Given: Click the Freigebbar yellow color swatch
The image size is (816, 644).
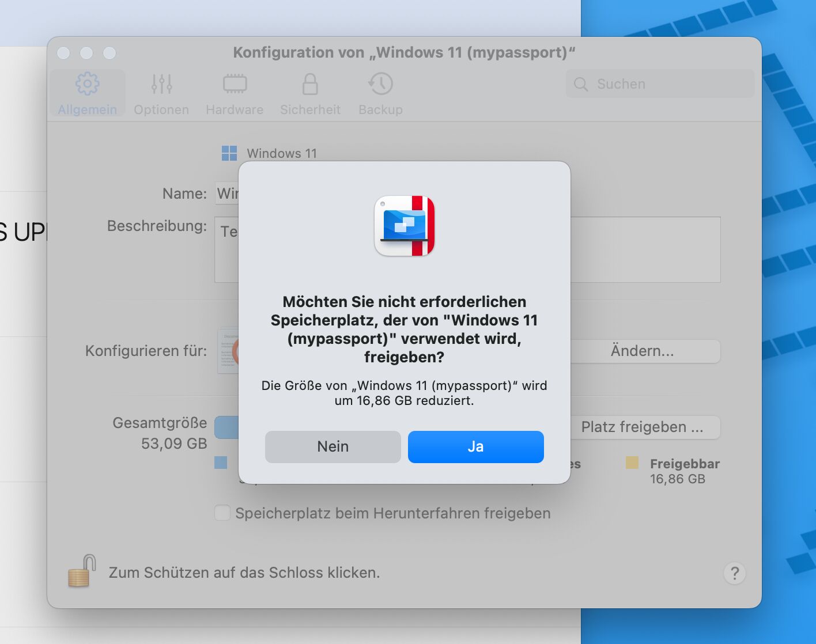Looking at the screenshot, I should (632, 463).
